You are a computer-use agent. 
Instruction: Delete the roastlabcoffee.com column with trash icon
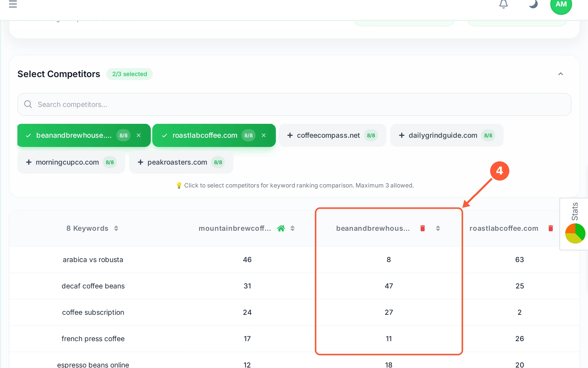point(551,228)
